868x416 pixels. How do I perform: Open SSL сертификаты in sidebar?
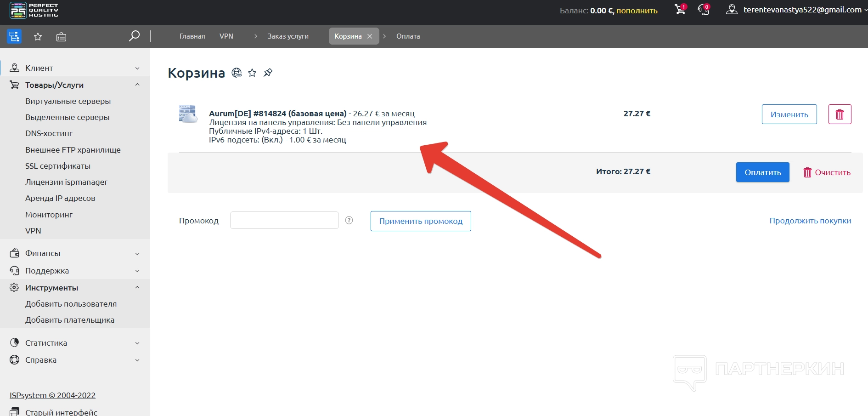tap(58, 166)
